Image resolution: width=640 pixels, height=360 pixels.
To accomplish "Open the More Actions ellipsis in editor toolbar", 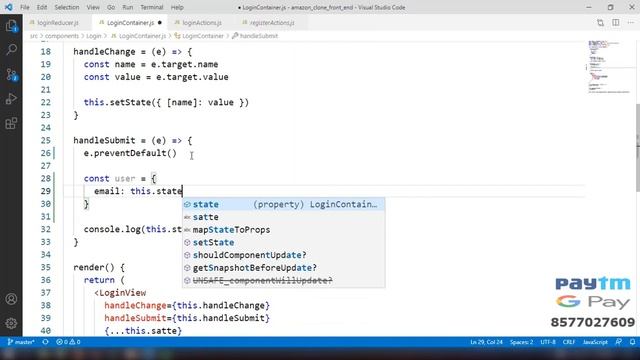I will [632, 23].
